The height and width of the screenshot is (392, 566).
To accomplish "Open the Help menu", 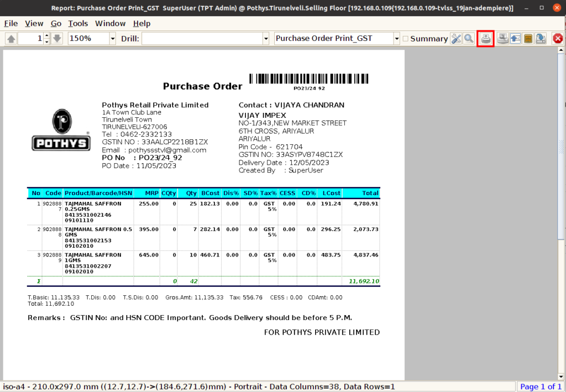I will click(141, 23).
